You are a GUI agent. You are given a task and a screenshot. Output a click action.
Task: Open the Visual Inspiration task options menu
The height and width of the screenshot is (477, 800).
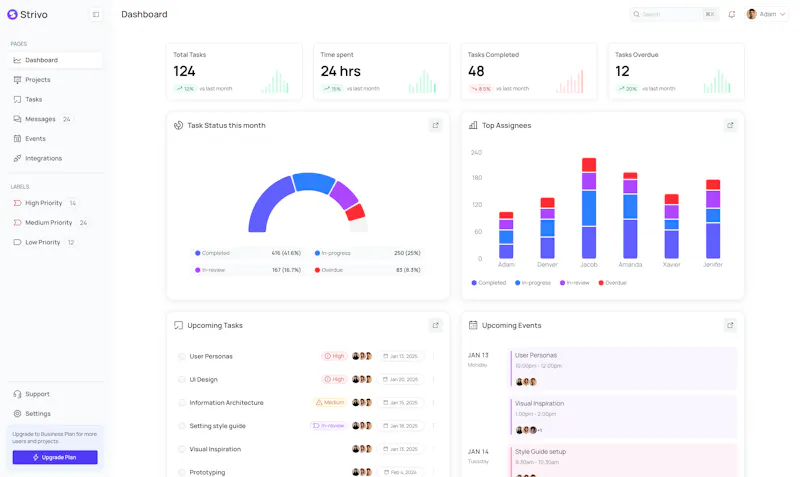tap(433, 449)
